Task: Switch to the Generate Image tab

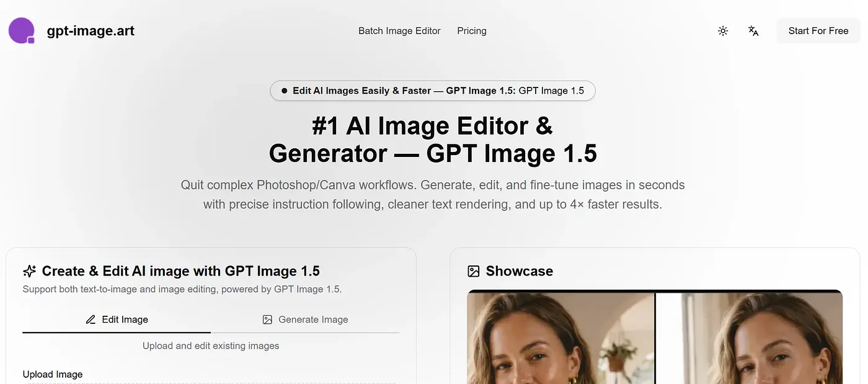Action: 305,319
